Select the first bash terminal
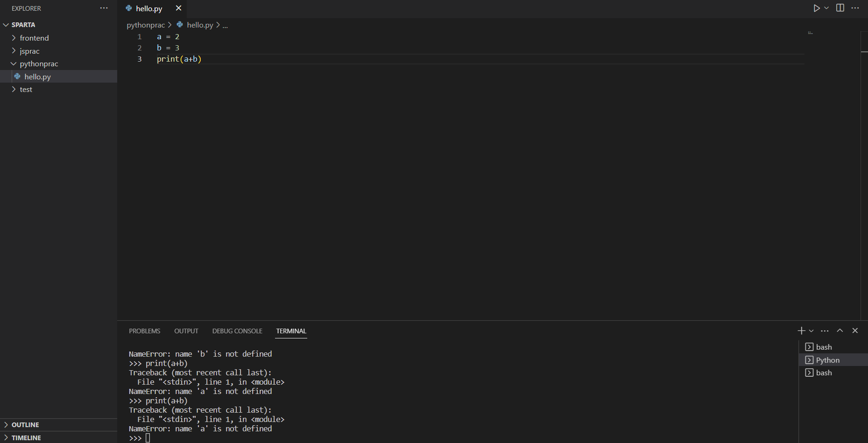This screenshot has height=443, width=868. click(x=833, y=347)
